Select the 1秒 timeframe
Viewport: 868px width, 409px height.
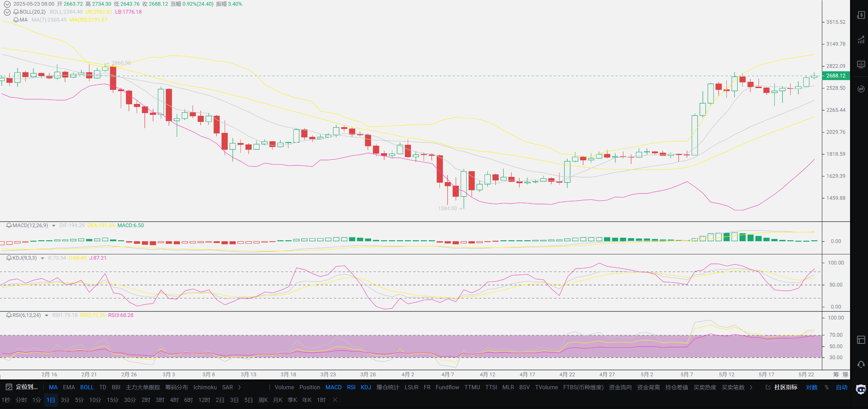tap(6, 400)
